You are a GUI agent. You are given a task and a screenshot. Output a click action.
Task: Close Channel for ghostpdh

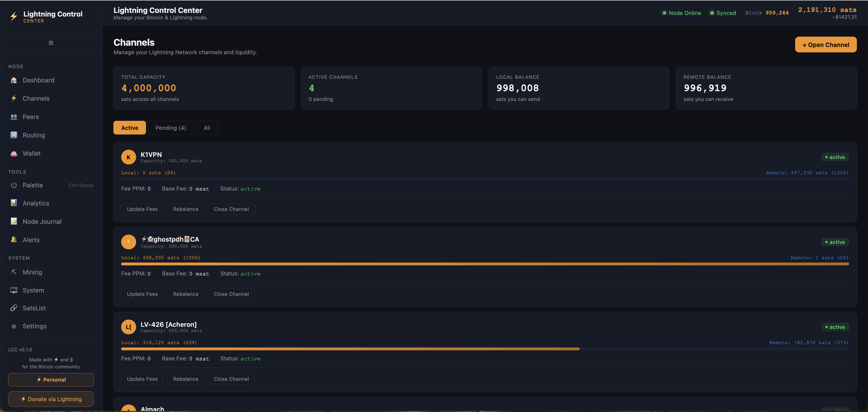231,294
